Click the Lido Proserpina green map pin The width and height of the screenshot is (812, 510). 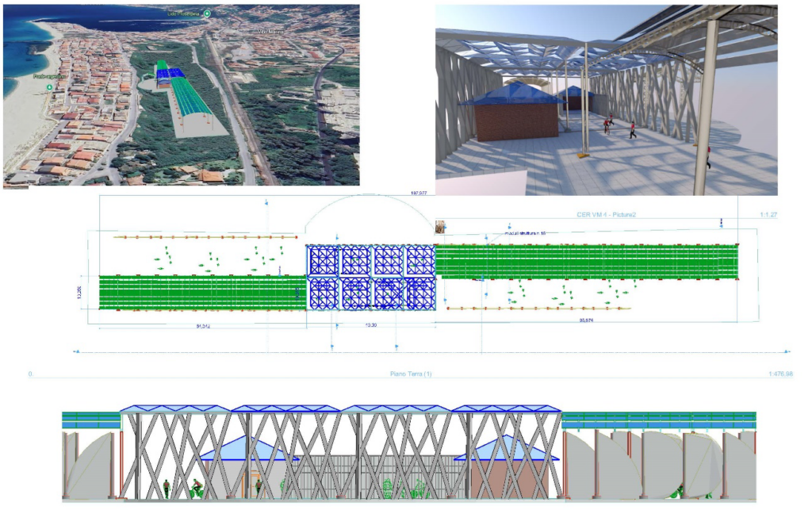click(x=207, y=13)
